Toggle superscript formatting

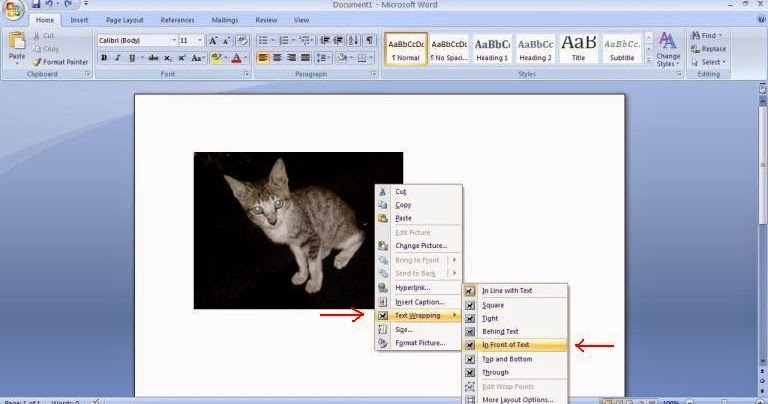tap(182, 58)
